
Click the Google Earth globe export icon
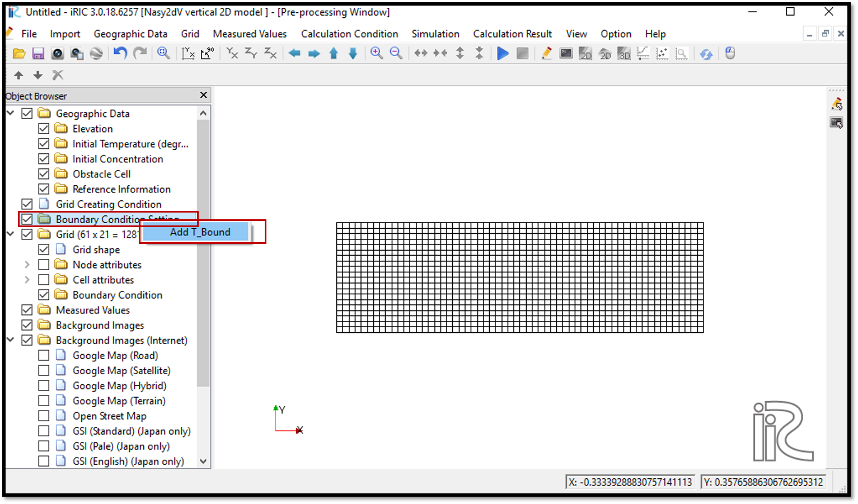pyautogui.click(x=96, y=54)
